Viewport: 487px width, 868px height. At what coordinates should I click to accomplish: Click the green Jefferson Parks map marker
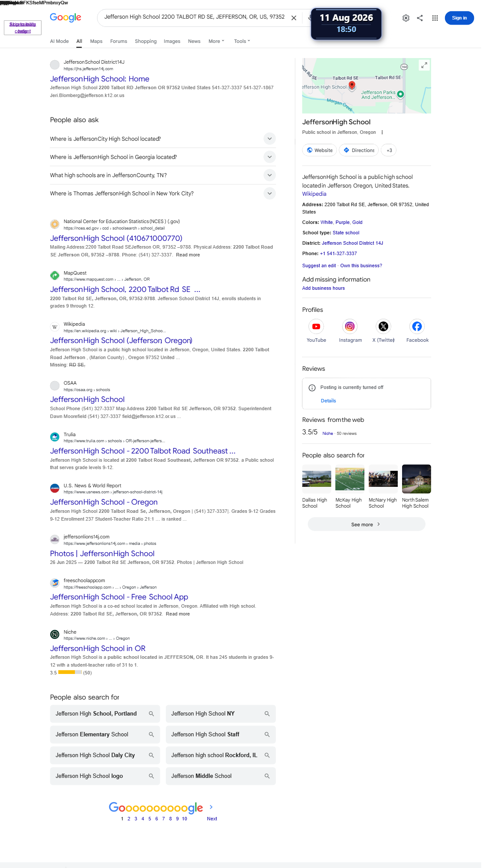coord(401,94)
